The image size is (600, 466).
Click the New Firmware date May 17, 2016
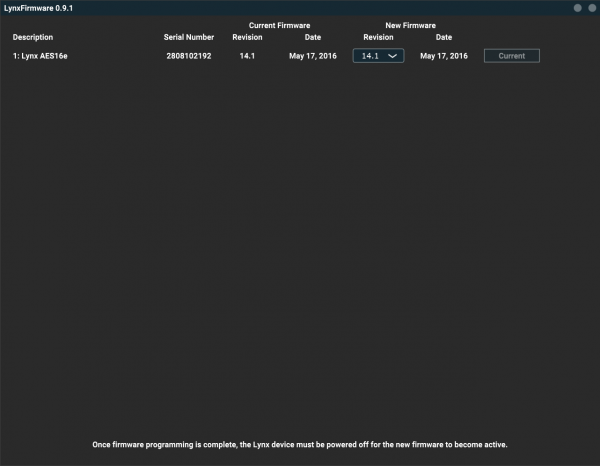coord(444,56)
